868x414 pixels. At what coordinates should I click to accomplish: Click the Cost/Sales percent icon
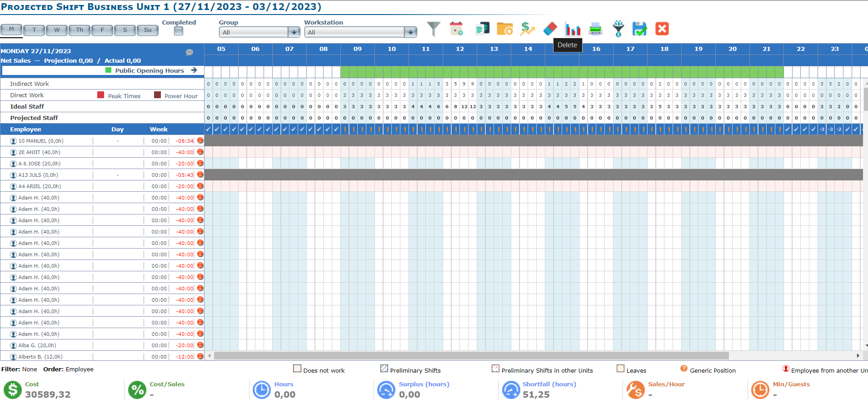137,390
